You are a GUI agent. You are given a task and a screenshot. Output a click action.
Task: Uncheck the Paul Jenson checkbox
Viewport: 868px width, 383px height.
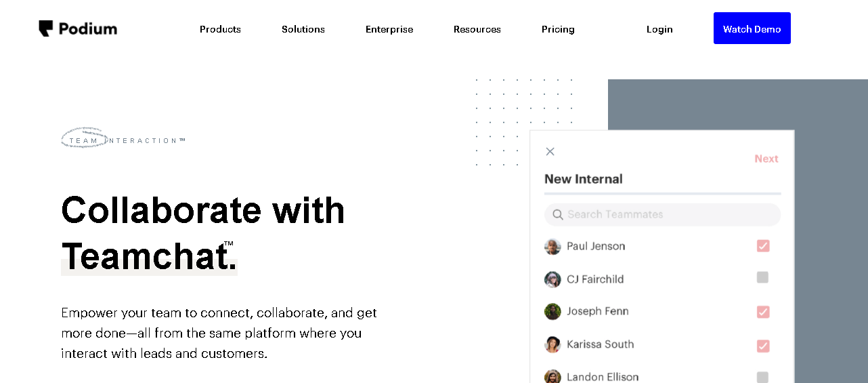click(763, 246)
